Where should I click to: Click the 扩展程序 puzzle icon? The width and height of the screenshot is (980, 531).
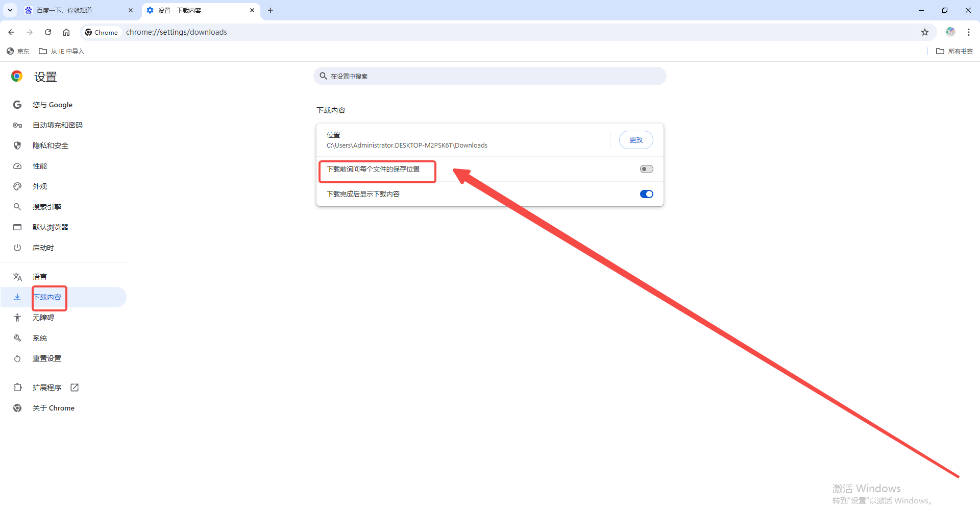[x=17, y=388]
